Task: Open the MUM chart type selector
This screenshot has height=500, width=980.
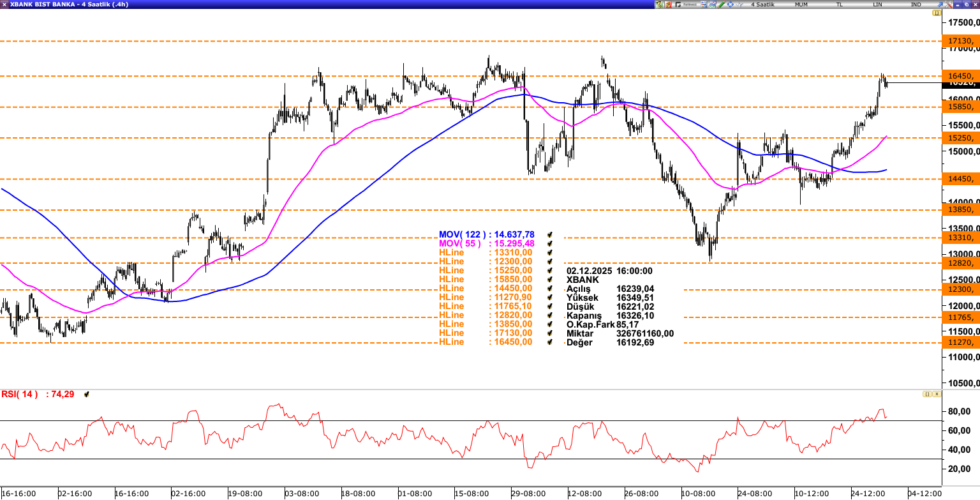Action: pyautogui.click(x=801, y=4)
